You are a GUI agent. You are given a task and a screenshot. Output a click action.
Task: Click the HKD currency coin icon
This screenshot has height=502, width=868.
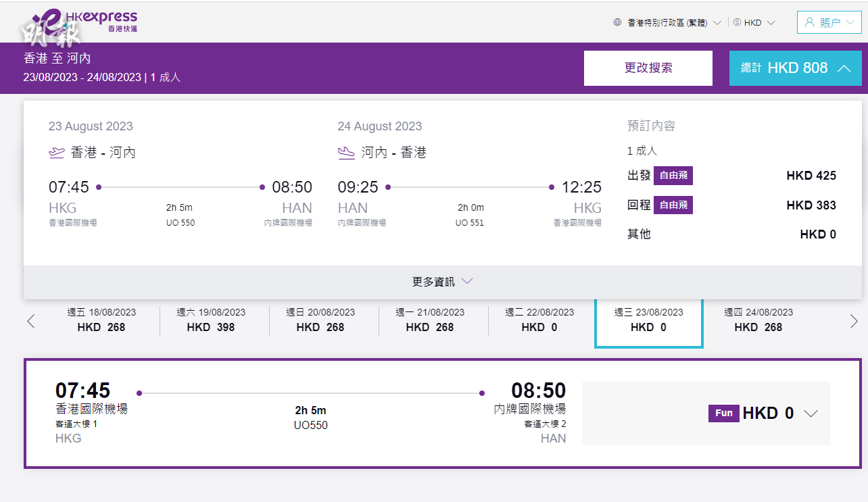click(737, 22)
